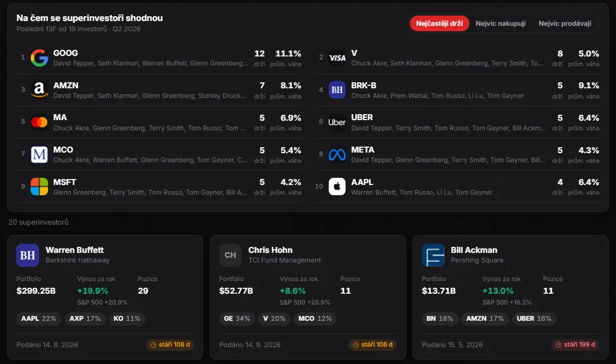
Task: Click the Amazon logo next to AMZN
Action: 39,90
